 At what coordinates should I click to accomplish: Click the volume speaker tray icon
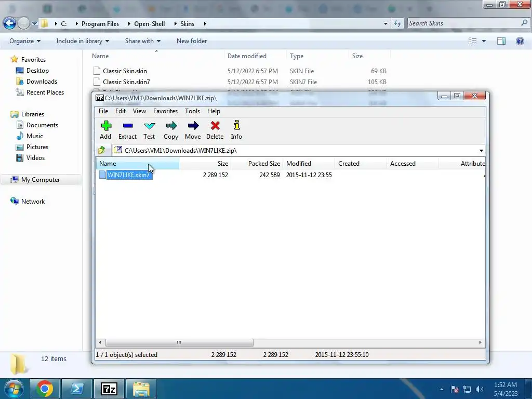pos(480,389)
